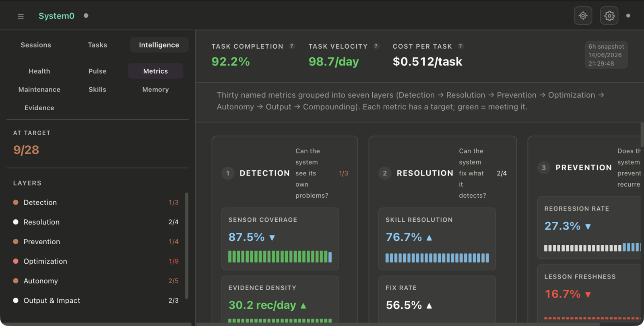Click the target locate icon button
Screen dimensions: 644x326
pos(583,16)
